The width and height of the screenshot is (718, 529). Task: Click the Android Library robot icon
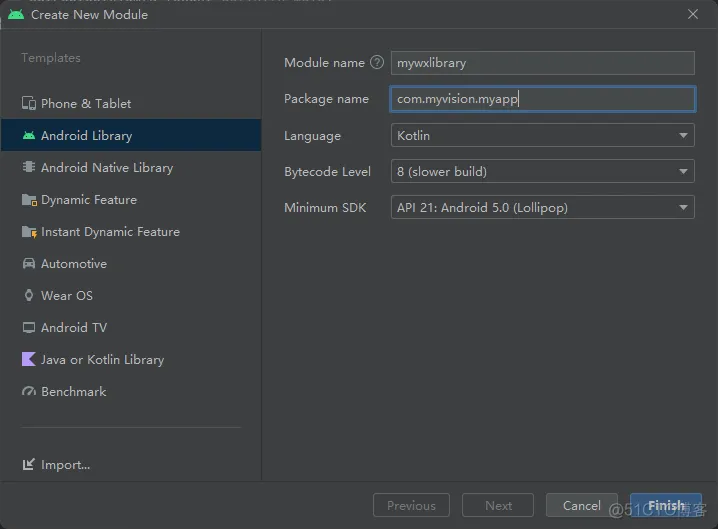coord(29,136)
